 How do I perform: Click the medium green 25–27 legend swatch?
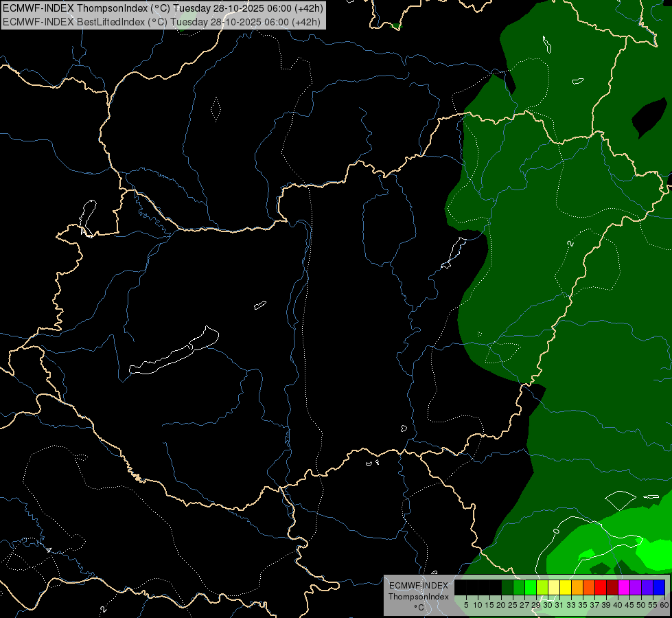[519, 587]
